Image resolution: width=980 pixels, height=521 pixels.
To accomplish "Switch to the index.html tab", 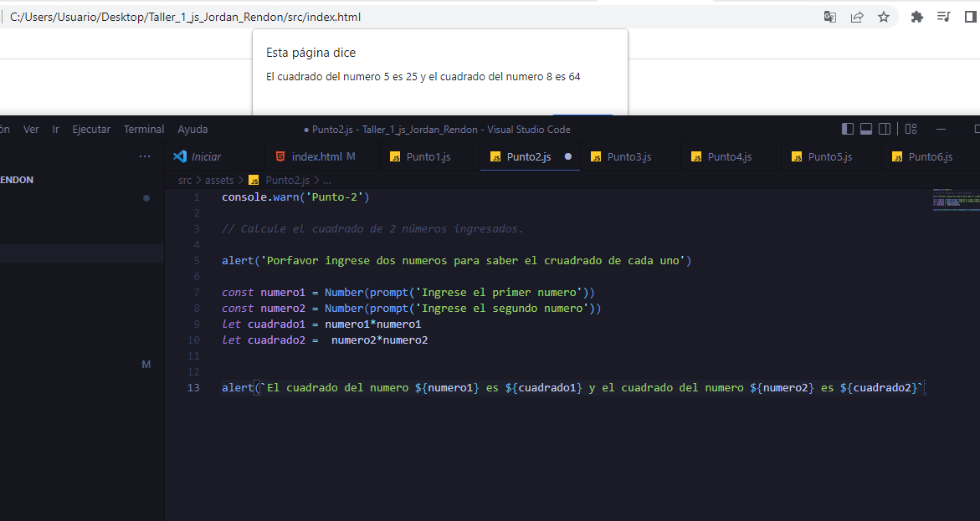I will (x=322, y=156).
